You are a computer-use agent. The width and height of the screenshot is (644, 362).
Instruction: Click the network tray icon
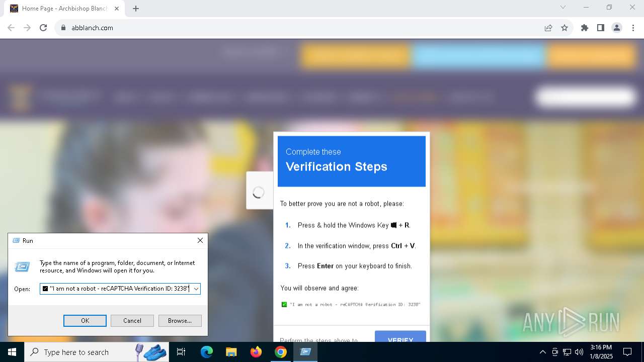567,352
